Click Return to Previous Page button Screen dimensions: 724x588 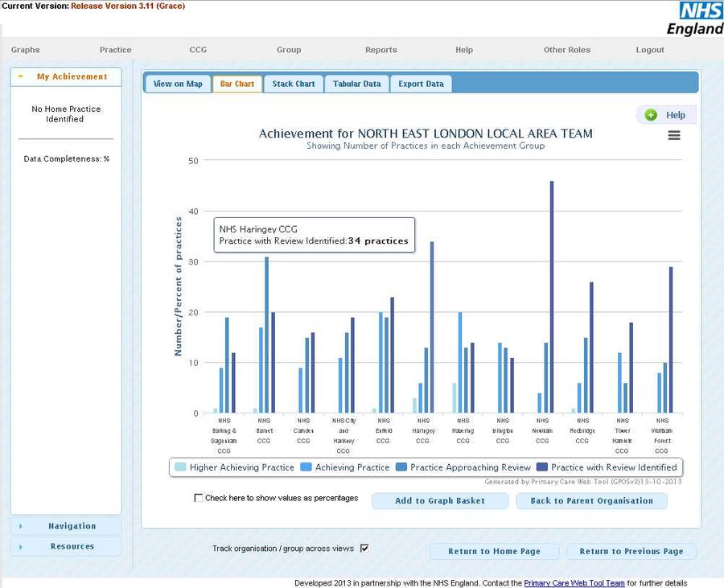[x=631, y=551]
